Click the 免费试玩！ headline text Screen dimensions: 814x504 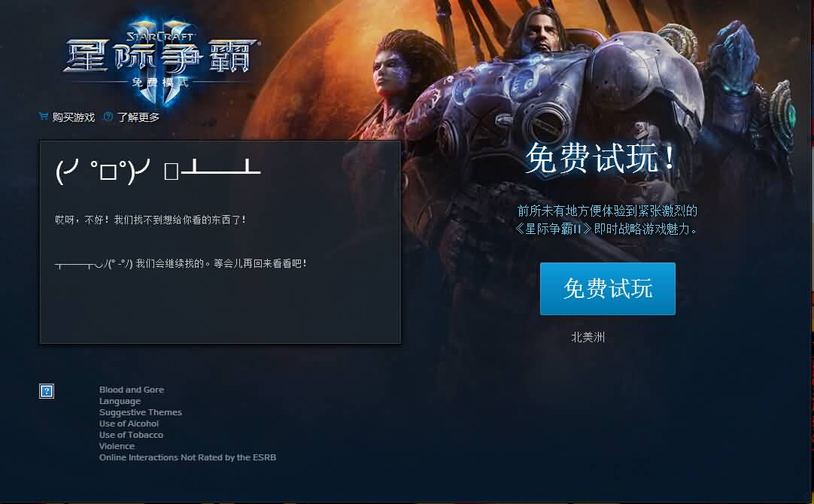[600, 158]
